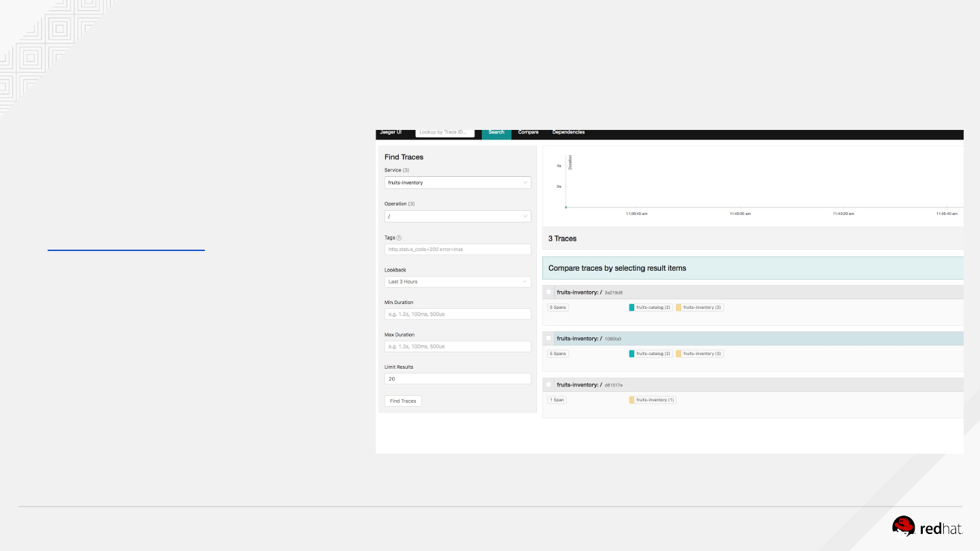Switch to the Search tab
Screen dimensions: 980x551
tap(497, 133)
